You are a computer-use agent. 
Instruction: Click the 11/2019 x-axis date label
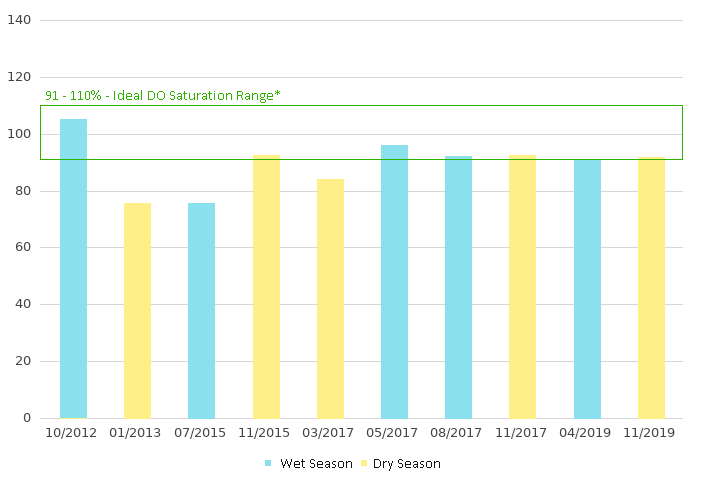pyautogui.click(x=651, y=432)
